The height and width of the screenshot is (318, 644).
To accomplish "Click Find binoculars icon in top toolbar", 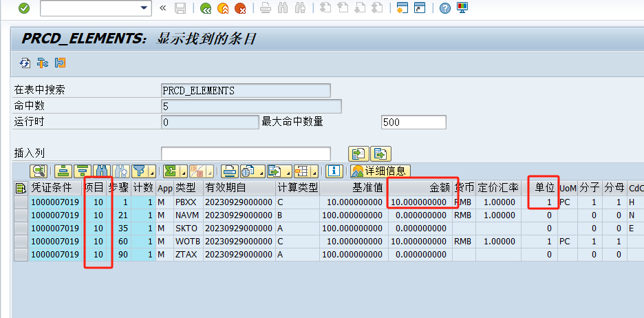I will point(283,8).
